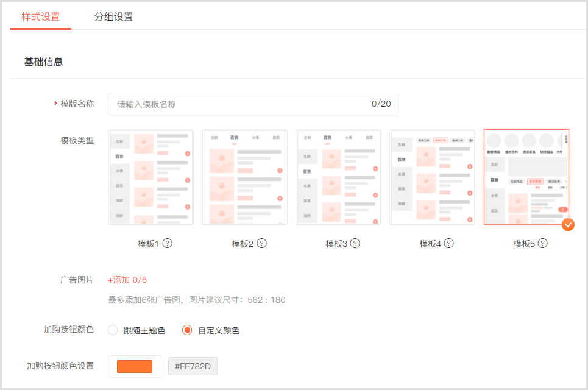Switch to 分组设置 tab
This screenshot has width=588, height=390.
113,17
